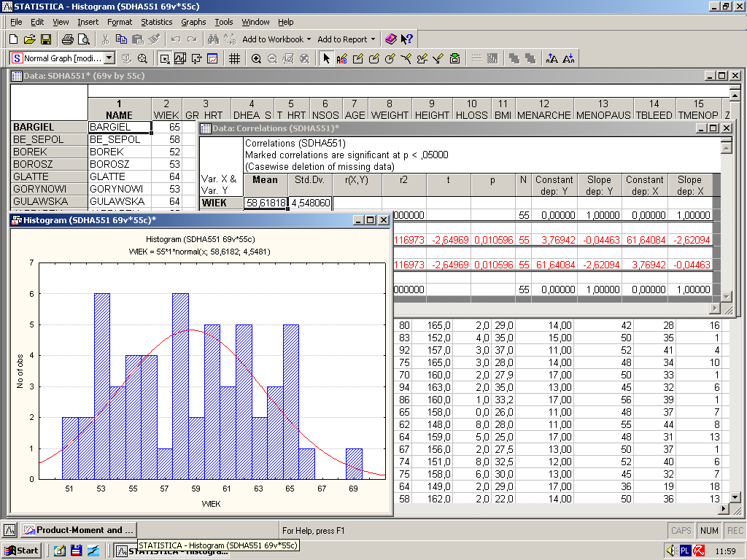Click the increase font size icon
The height and width of the screenshot is (560, 747).
click(x=552, y=58)
